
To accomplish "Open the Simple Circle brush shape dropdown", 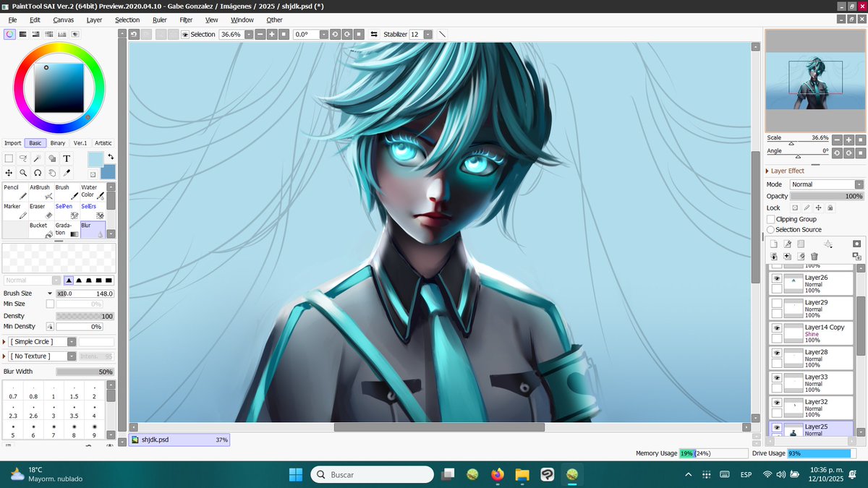I will (71, 341).
